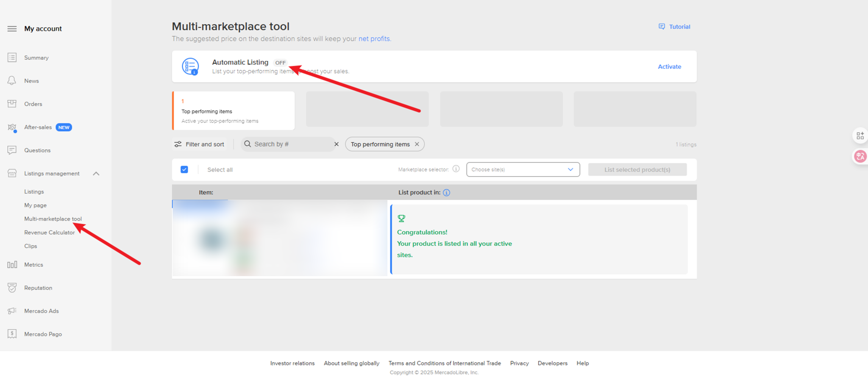Remove the Top performing items filter chip
This screenshot has height=376, width=868.
(417, 144)
